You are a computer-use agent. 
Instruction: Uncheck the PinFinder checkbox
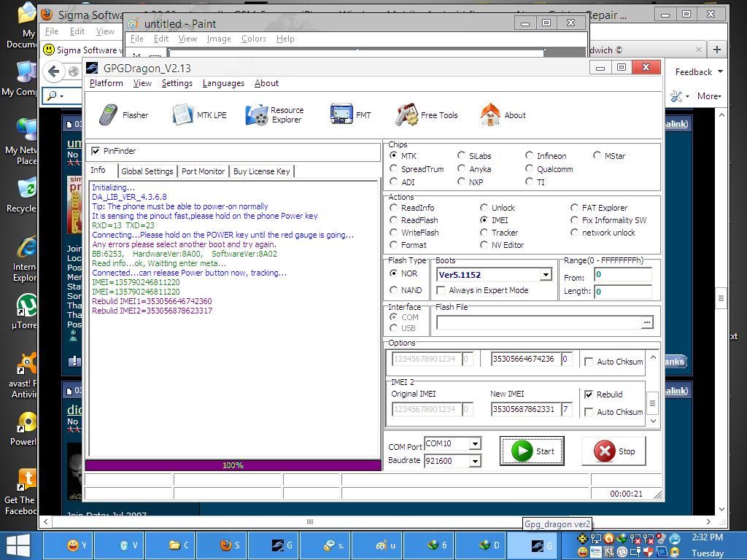click(96, 151)
